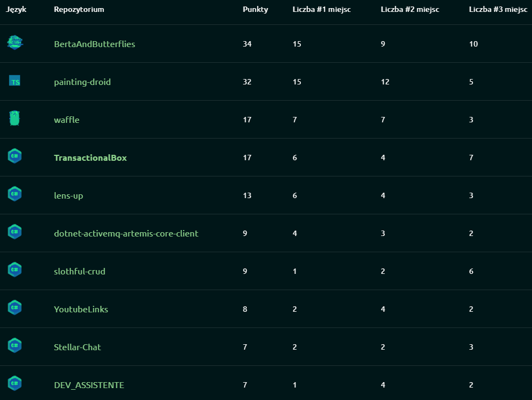Select #1 places count 6 for lens-up
Viewport: 532px width, 400px height.
[x=295, y=196]
